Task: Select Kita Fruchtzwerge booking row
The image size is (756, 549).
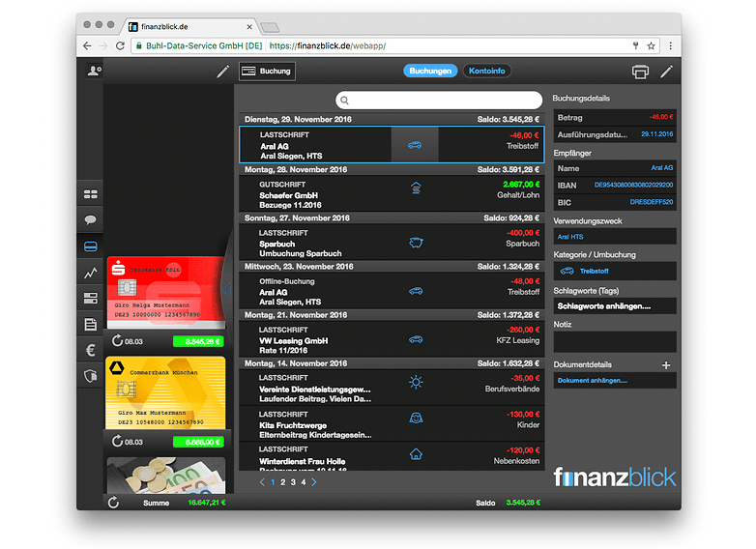Action: pyautogui.click(x=392, y=424)
